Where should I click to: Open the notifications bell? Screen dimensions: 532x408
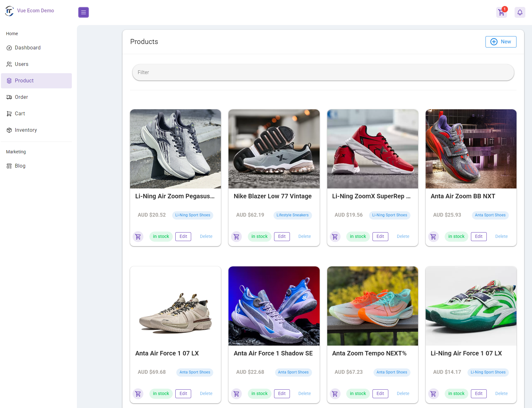pos(520,12)
